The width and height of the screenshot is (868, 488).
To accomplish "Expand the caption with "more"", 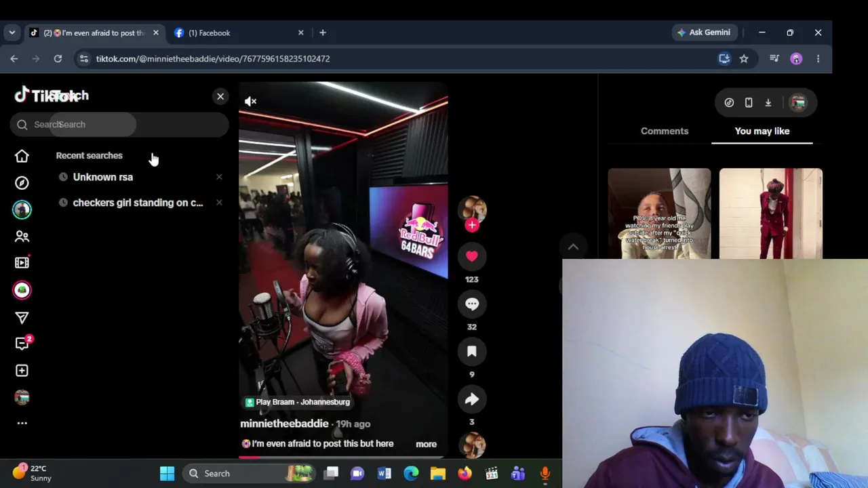I will point(426,444).
